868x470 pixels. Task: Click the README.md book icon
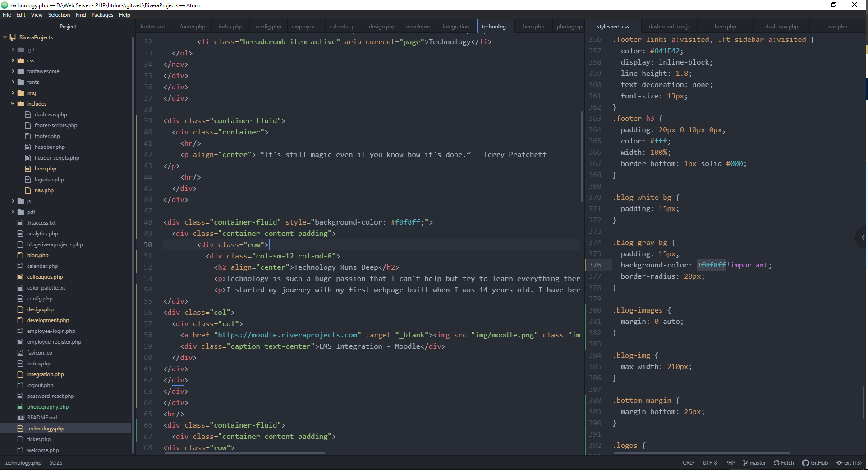[20, 418]
